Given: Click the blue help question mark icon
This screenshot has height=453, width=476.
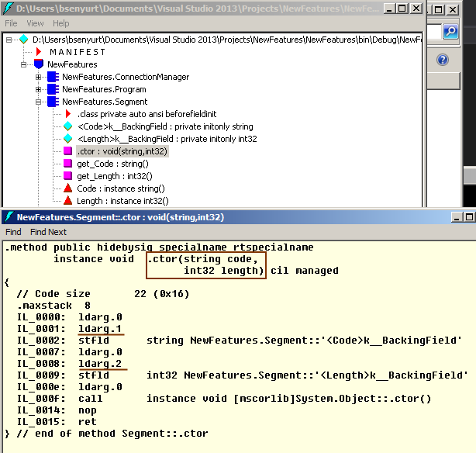Looking at the screenshot, I should pyautogui.click(x=443, y=60).
